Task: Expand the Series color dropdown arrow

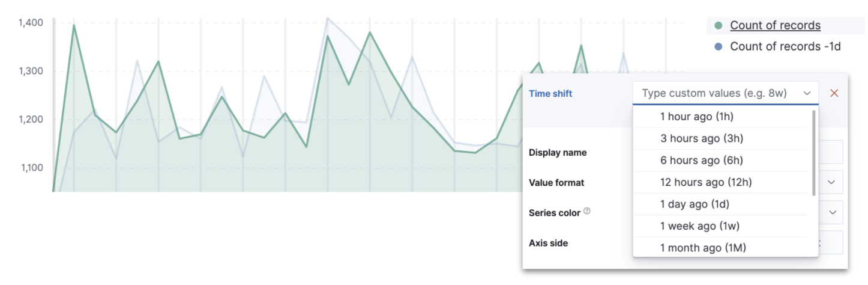Action: click(833, 212)
